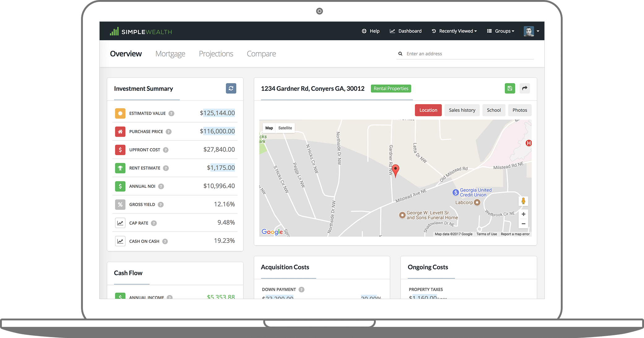Image resolution: width=644 pixels, height=338 pixels.
Task: Open Google Maps Terms of Use
Action: coord(487,234)
